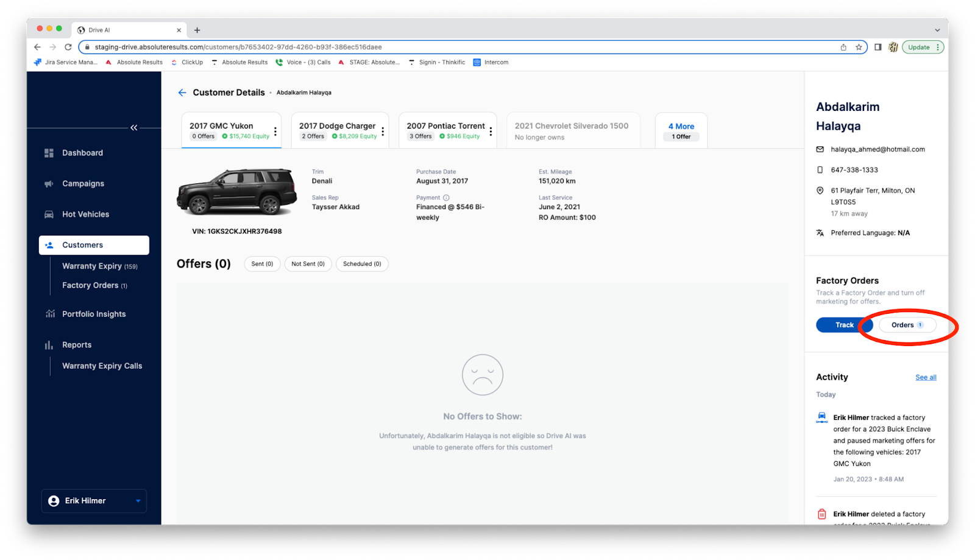The image size is (975, 560).
Task: Open Dashboard from the sidebar
Action: click(82, 153)
